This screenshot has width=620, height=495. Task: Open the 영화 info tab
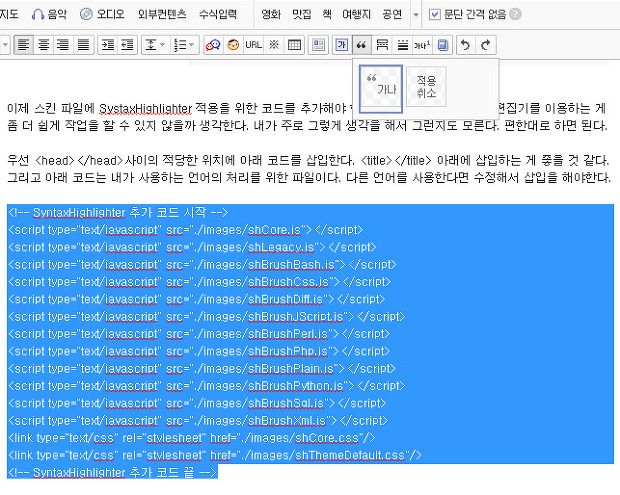[271, 14]
